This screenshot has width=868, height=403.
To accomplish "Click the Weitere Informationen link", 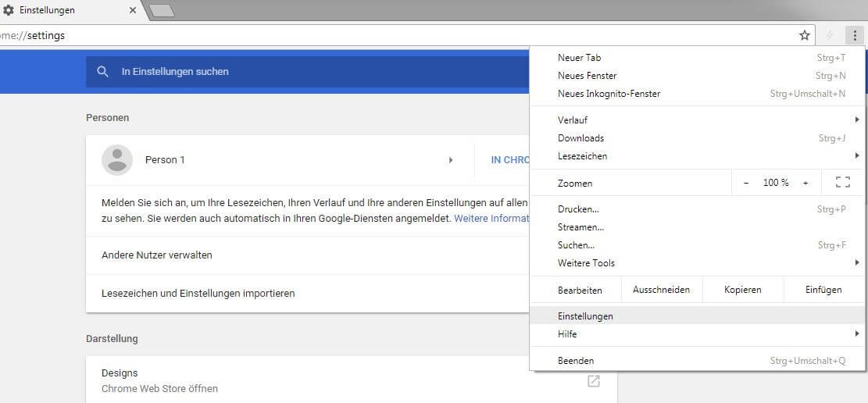I will pos(491,218).
